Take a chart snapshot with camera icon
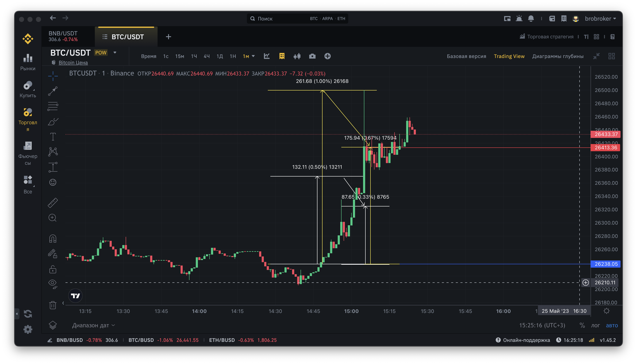 pos(312,56)
